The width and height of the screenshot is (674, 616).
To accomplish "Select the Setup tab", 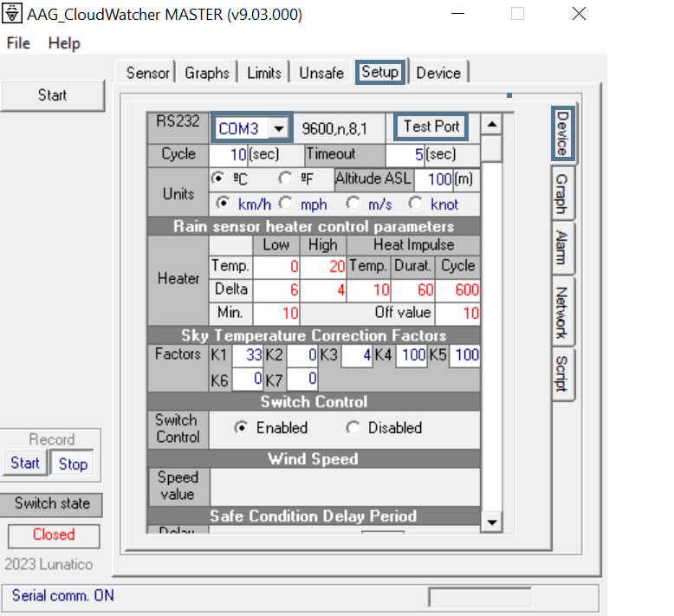I will pos(380,72).
